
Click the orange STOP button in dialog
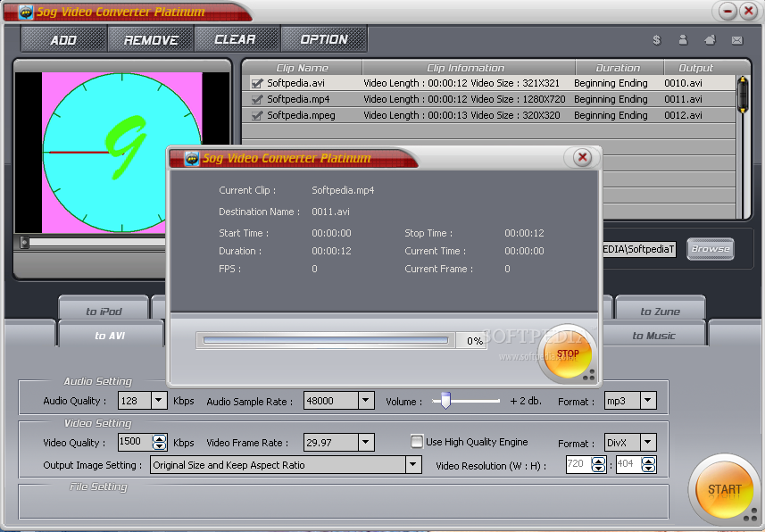tap(568, 354)
